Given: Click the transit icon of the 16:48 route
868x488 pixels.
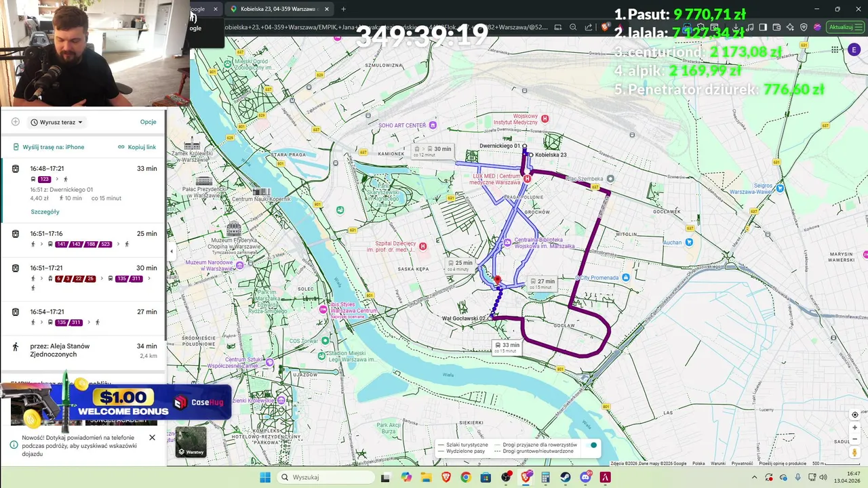Looking at the screenshot, I should pyautogui.click(x=16, y=169).
